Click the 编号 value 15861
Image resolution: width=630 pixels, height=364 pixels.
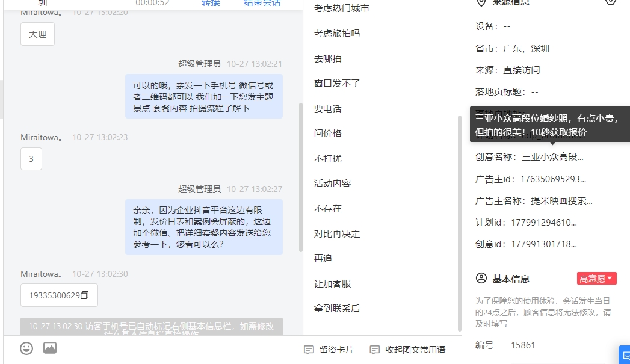(x=523, y=345)
